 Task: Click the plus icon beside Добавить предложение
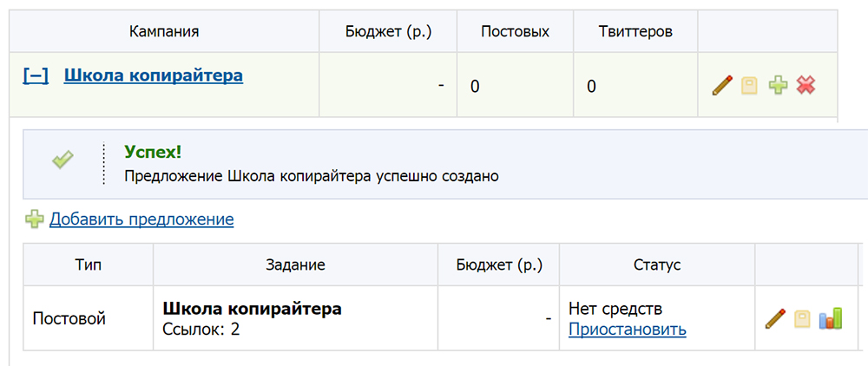pos(34,219)
